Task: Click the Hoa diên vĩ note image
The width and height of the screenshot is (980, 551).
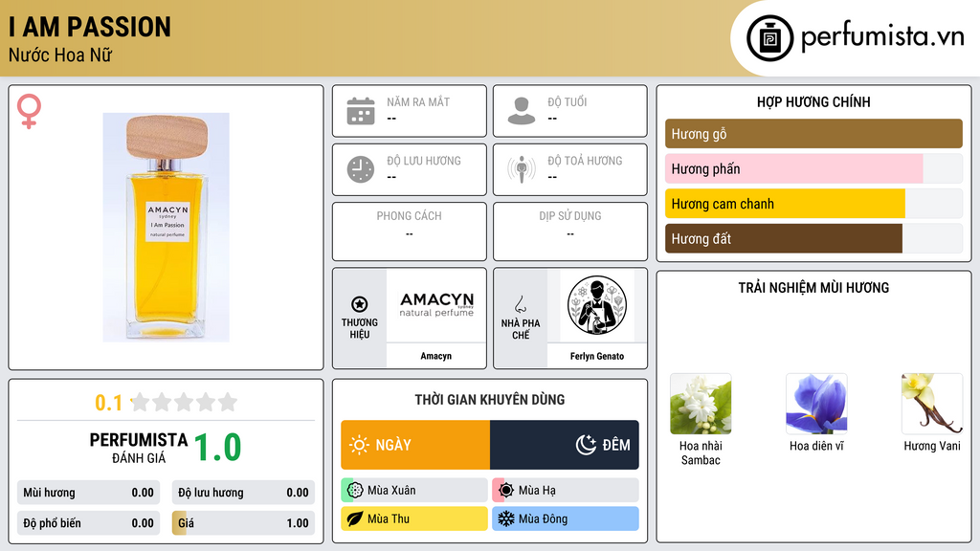Action: click(816, 404)
